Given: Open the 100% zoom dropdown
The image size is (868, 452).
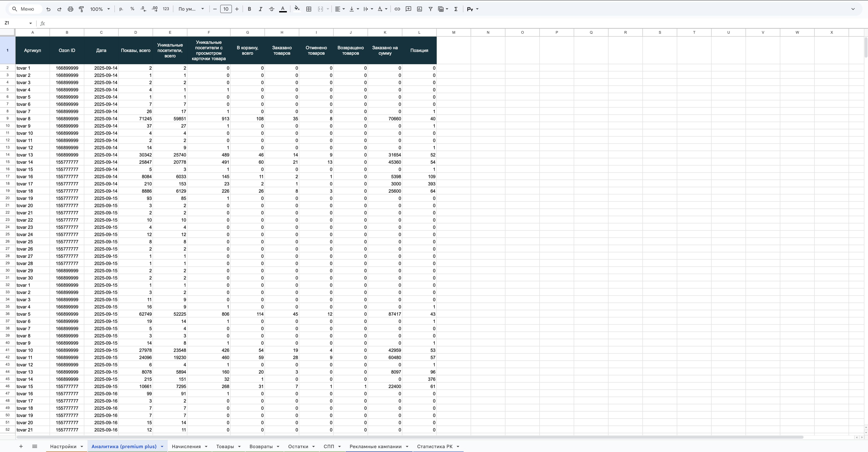Looking at the screenshot, I should [100, 9].
